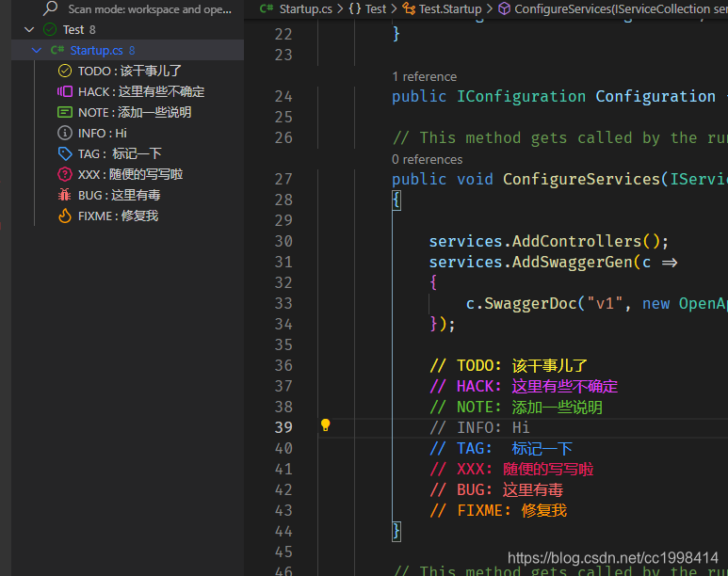Screen dimensions: 728x576
Task: Select the 'XXX : 随便的写写啦' entry
Action: tap(131, 174)
